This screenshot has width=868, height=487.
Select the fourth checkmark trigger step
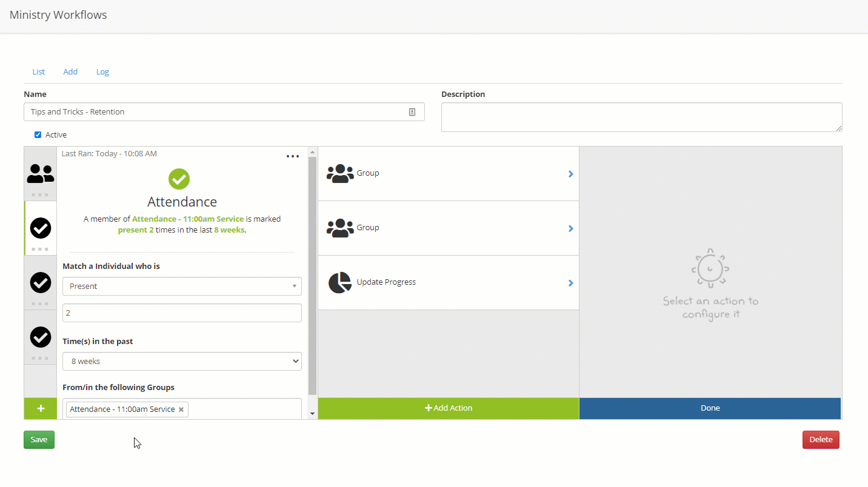click(x=41, y=337)
